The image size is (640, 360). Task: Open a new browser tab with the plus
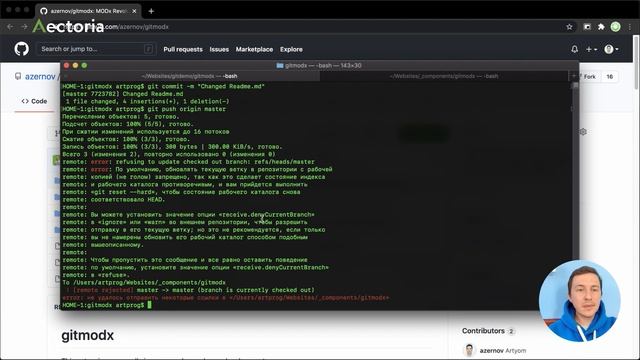coord(151,11)
